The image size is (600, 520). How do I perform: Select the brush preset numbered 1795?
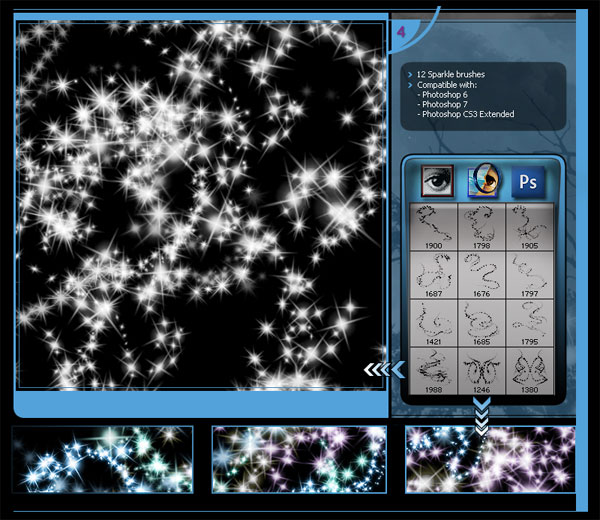530,322
